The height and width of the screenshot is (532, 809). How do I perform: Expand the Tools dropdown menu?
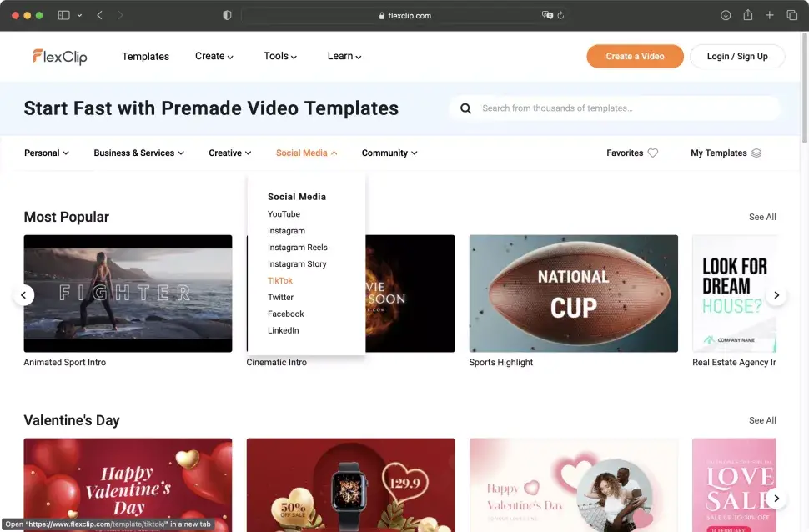(x=280, y=57)
